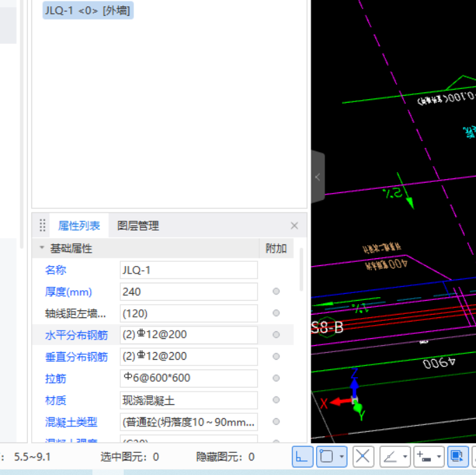The width and height of the screenshot is (476, 475).
Task: Open the 混凝土类型 value field
Action: pyautogui.click(x=188, y=422)
